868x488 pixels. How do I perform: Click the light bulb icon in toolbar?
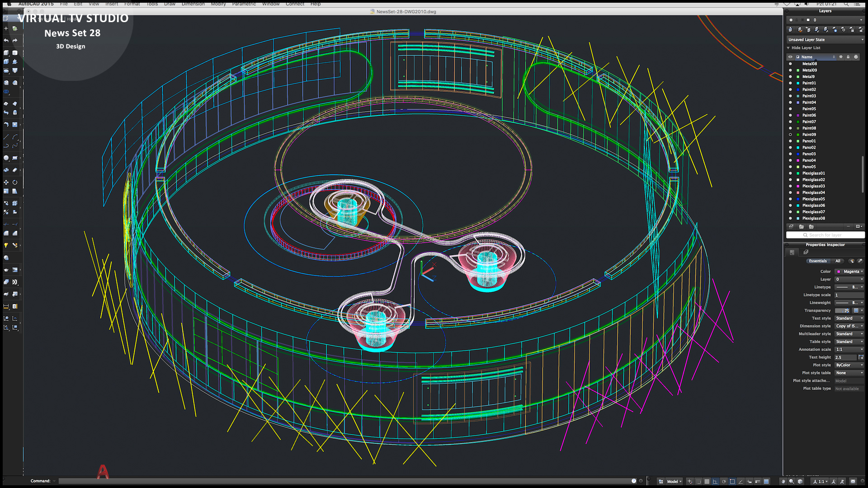point(6,245)
